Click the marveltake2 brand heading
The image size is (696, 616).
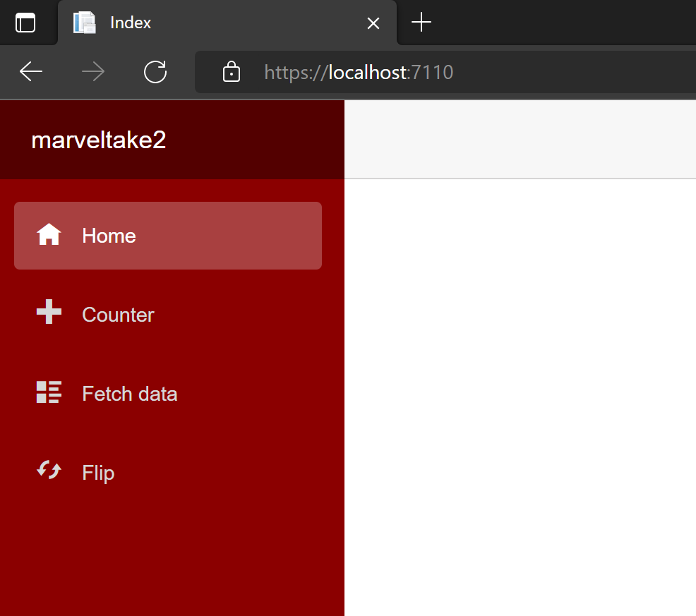[x=98, y=139]
